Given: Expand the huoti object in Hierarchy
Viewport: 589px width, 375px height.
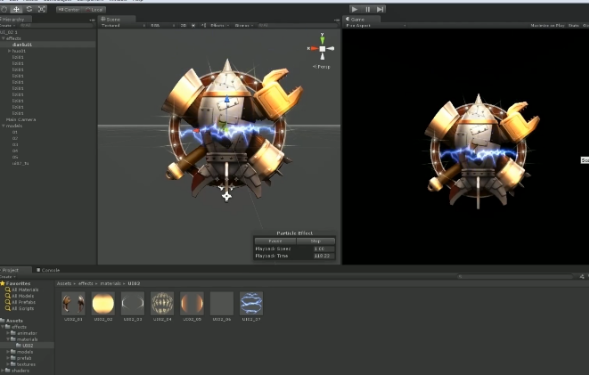Looking at the screenshot, I should (x=9, y=51).
